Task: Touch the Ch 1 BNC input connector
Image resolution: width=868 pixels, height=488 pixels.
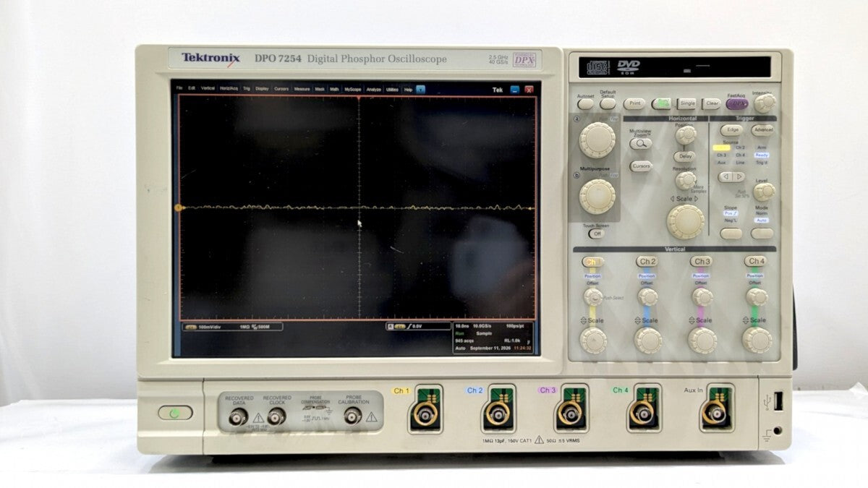Action: [425, 414]
